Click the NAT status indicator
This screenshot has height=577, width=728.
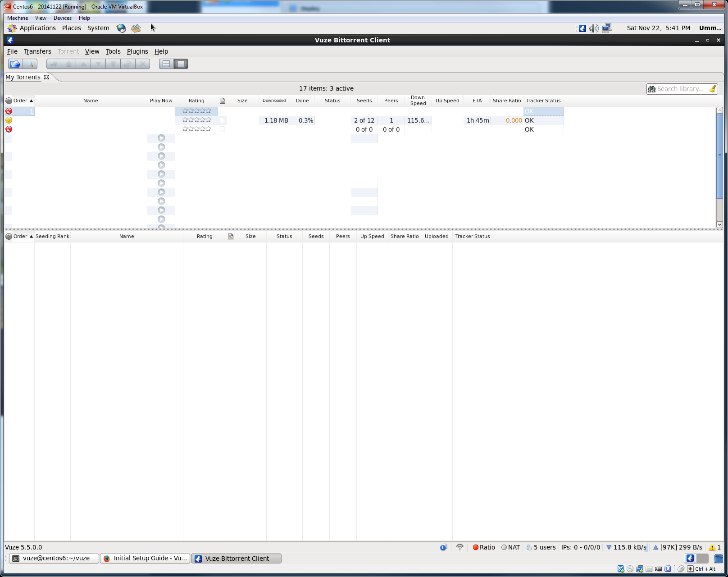(x=510, y=547)
